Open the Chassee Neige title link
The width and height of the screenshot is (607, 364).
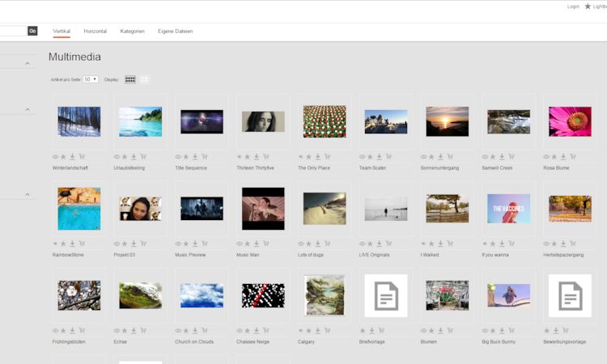tap(253, 342)
